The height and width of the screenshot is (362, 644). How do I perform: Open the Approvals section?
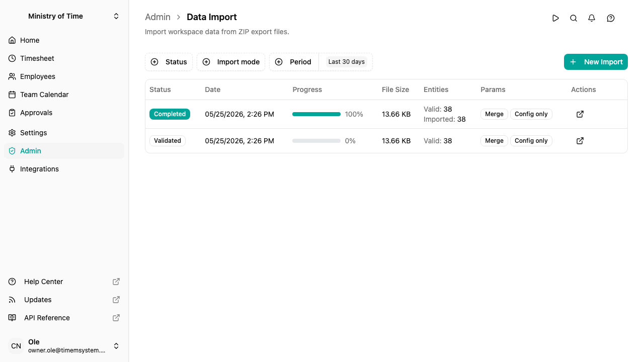64,113
